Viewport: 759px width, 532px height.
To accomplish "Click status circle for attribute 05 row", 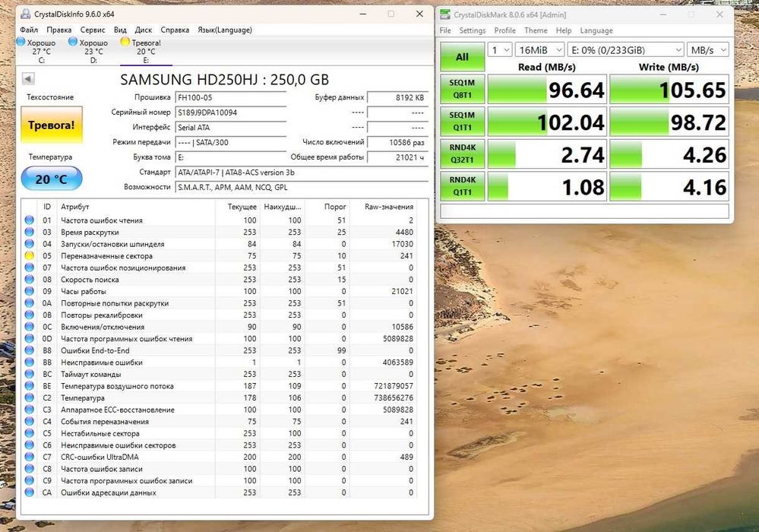I will pos(29,255).
